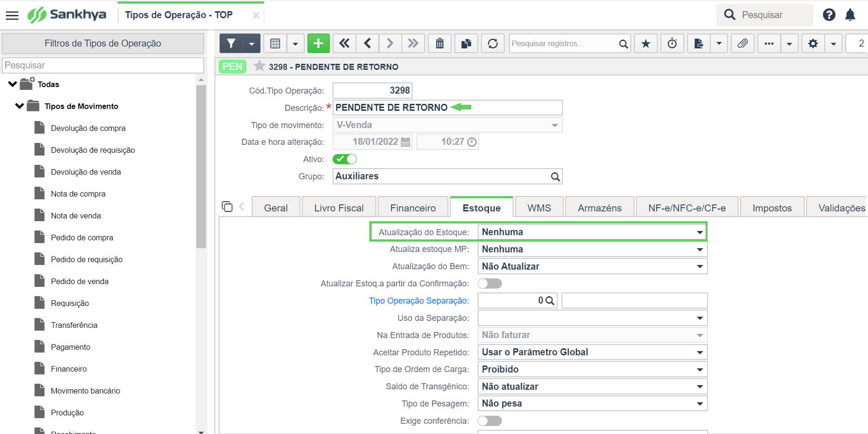Enable Atualizar Estoq.a partir da Confirmação toggle

490,284
